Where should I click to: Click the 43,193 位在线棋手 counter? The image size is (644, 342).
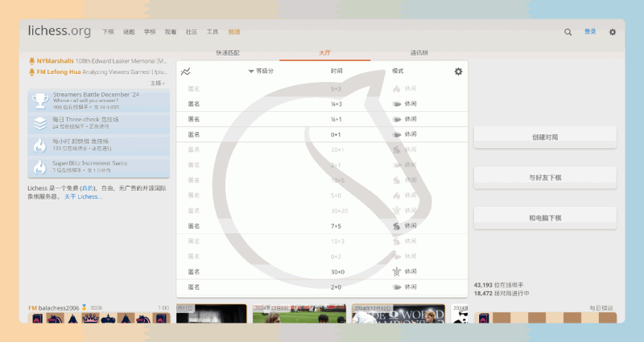[498, 285]
